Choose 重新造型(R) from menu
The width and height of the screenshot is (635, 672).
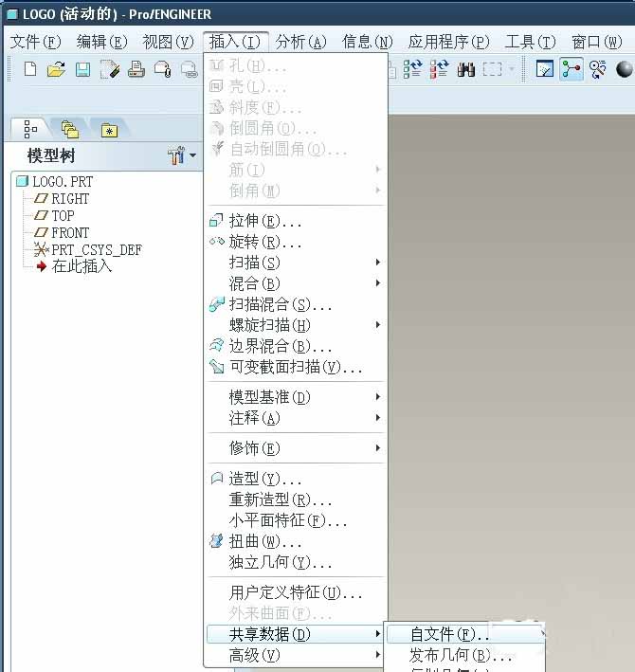click(296, 499)
